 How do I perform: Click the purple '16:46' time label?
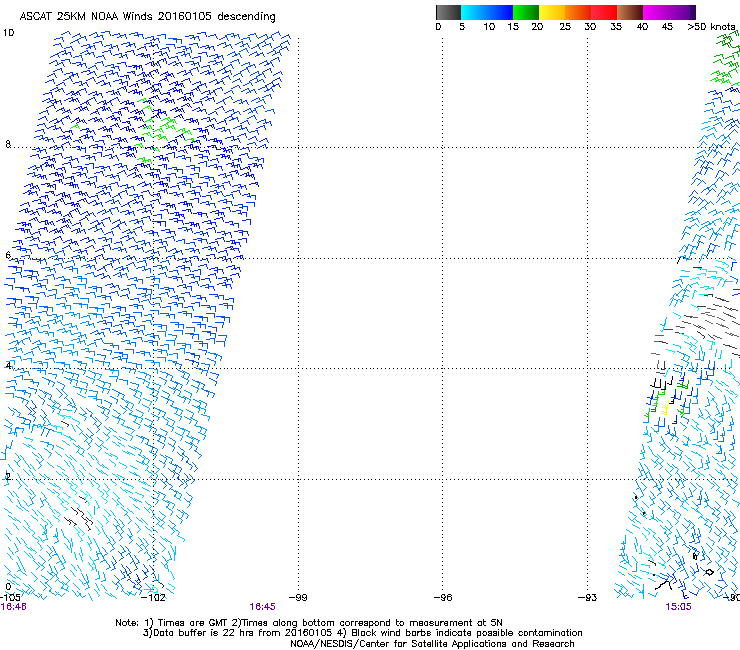(13, 607)
